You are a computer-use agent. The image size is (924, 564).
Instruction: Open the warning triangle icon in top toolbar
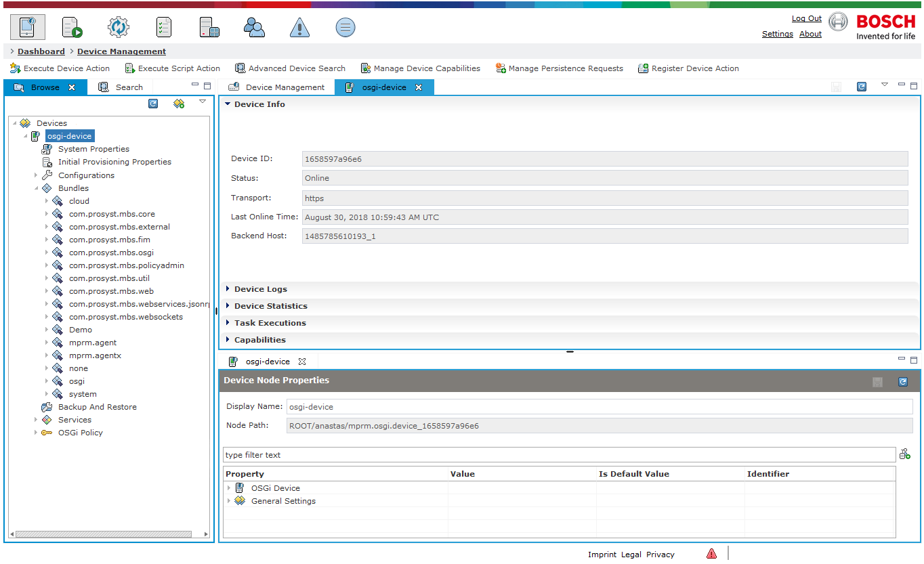(x=299, y=27)
